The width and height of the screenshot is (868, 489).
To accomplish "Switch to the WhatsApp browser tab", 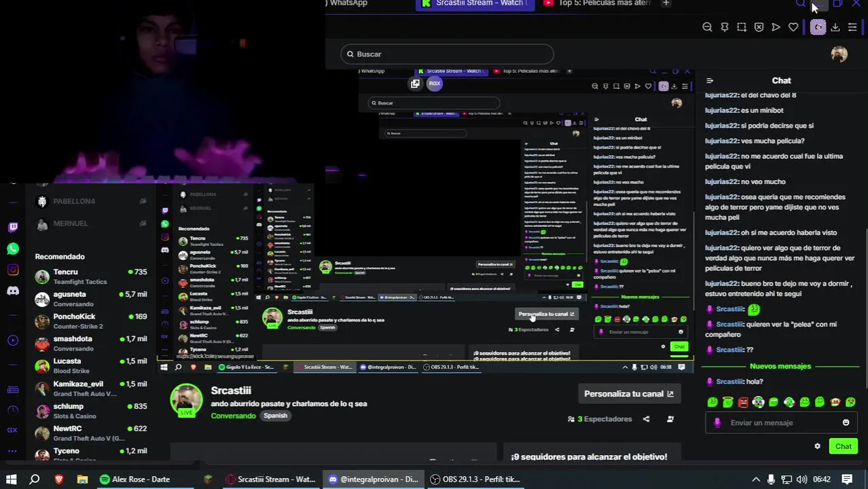I will [348, 4].
